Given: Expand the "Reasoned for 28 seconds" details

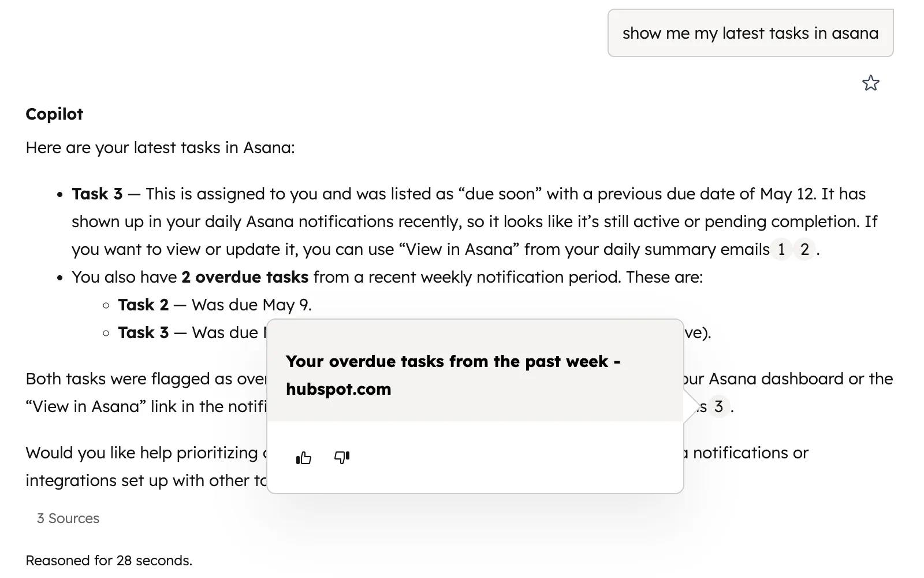Looking at the screenshot, I should 109,561.
